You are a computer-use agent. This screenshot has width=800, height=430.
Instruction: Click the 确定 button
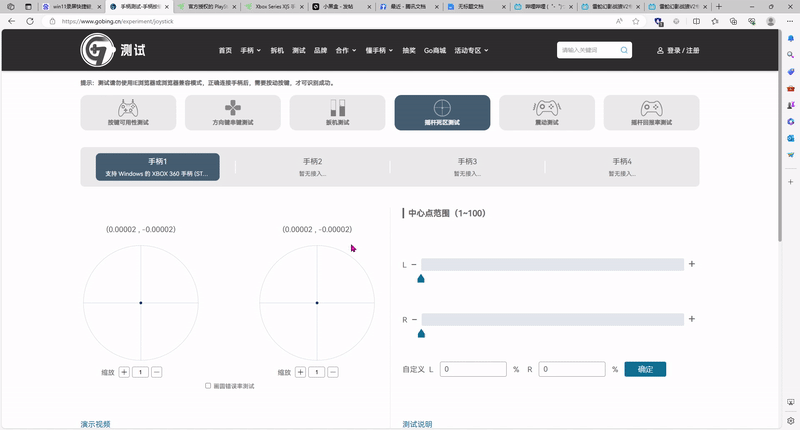645,369
